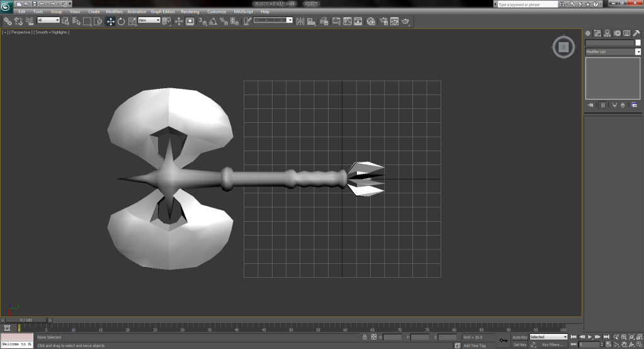Open the Layer Manager
This screenshot has width=644, height=349.
[324, 21]
